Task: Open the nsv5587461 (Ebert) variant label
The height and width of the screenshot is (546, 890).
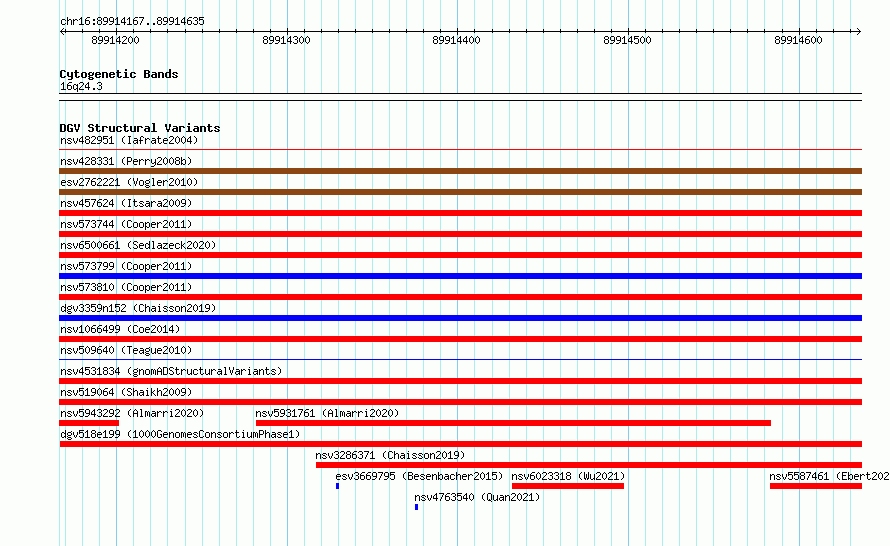Action: pos(829,476)
